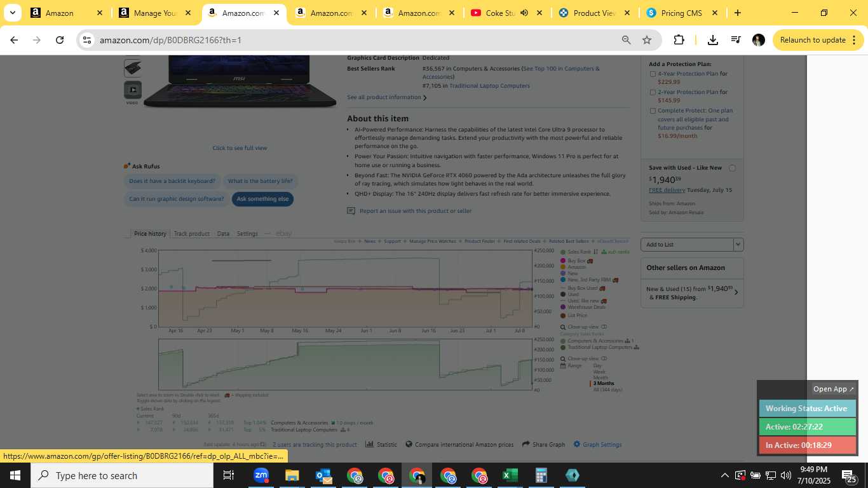Toggle Warehouse Deals in Keepa legend
Viewport: 868px width, 488px height.
583,307
